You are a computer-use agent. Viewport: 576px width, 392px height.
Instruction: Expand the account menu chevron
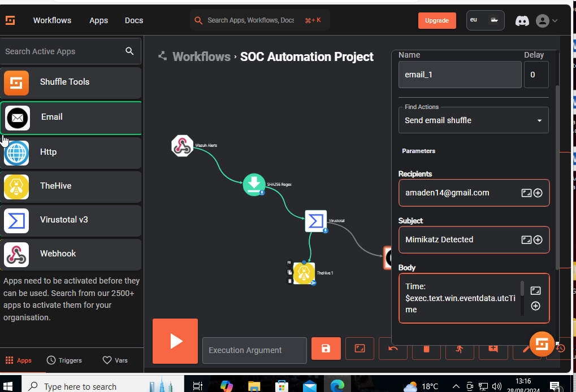[x=556, y=20]
